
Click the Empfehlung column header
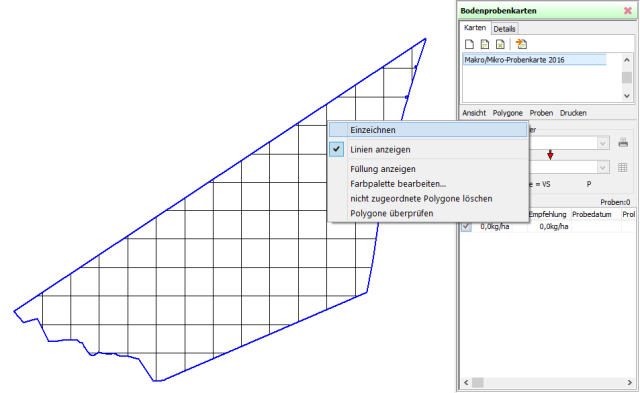(x=548, y=214)
